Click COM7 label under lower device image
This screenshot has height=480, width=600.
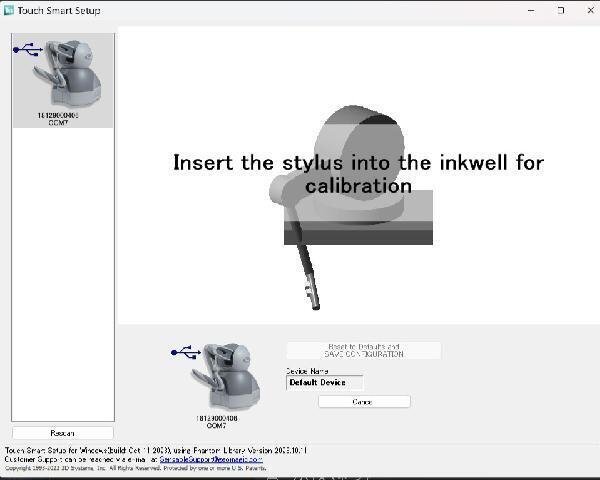click(x=216, y=426)
